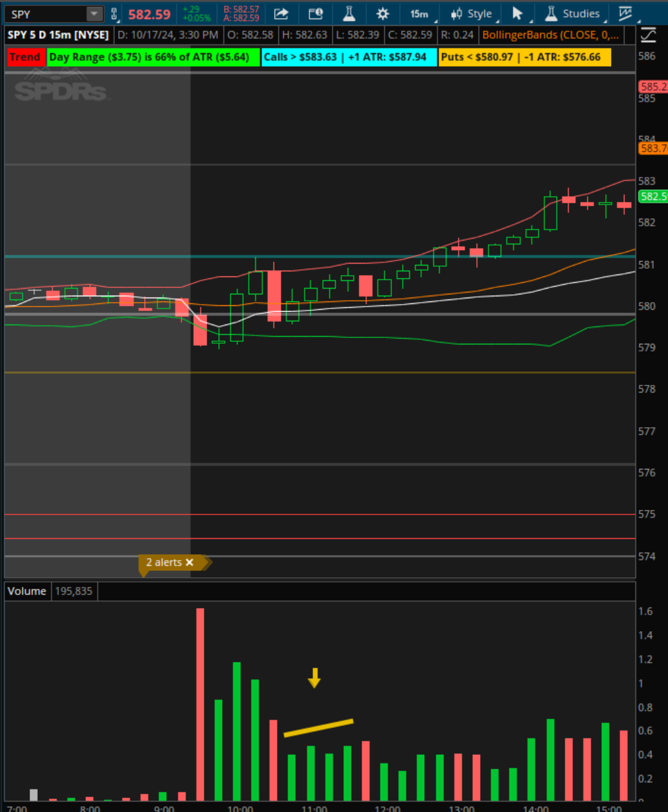
Task: Click the share chart icon
Action: (281, 14)
